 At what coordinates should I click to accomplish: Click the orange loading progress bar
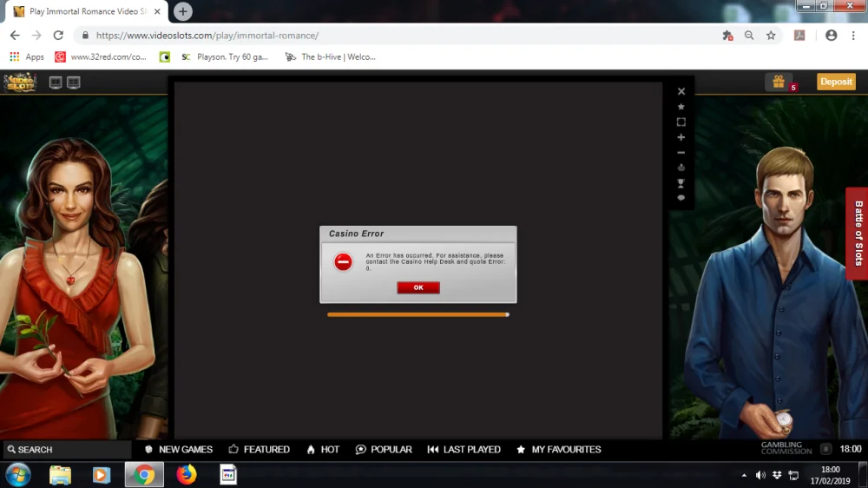[x=418, y=314]
